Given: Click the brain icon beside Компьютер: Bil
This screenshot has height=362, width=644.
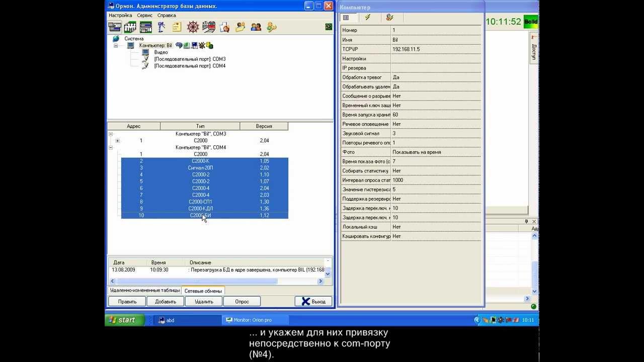Looking at the screenshot, I should 179,45.
